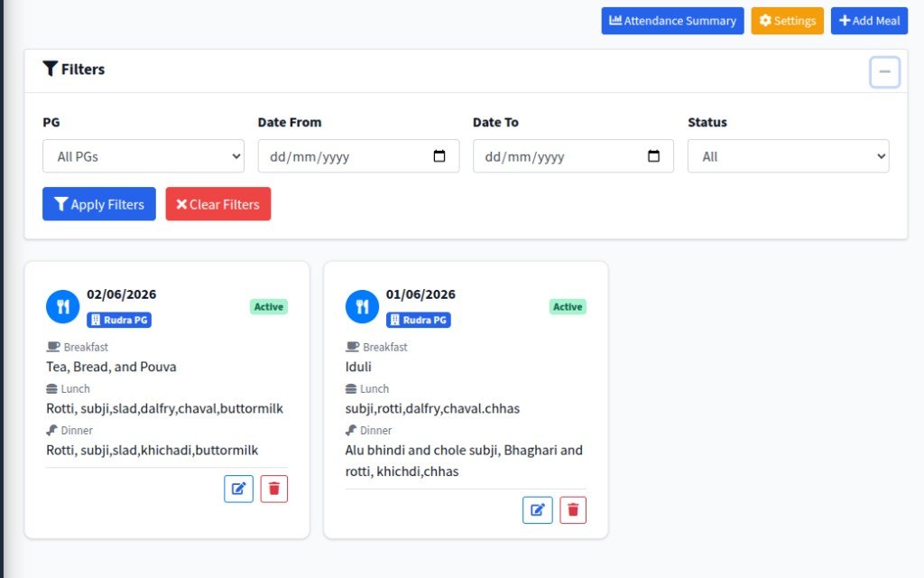The width and height of the screenshot is (924, 578).
Task: Click 'Alu bhindi and chole subji' dinner text
Action: pos(422,451)
